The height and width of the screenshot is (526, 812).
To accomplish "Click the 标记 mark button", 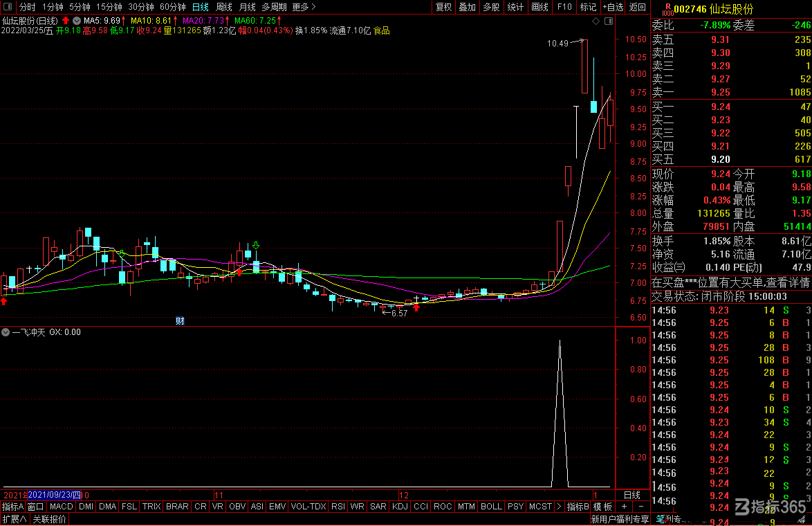I will 589,7.
